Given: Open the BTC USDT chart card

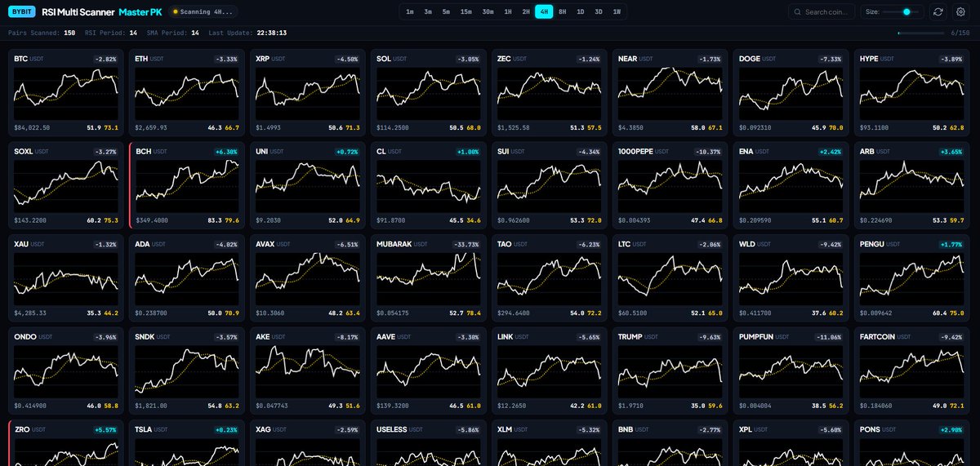Looking at the screenshot, I should pyautogui.click(x=66, y=93).
